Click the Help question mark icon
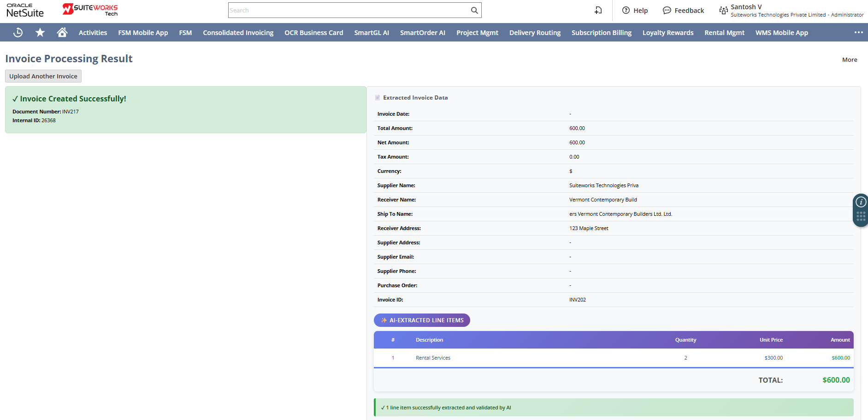 tap(626, 11)
